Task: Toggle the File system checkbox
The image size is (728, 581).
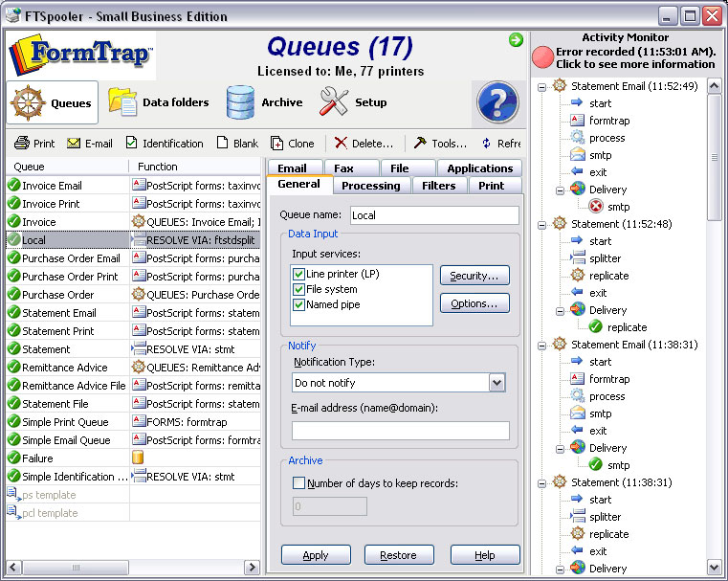Action: pos(298,290)
